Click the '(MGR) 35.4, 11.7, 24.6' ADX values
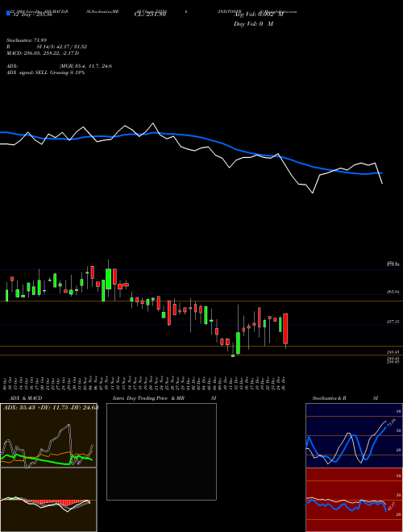Image resolution: width=403 pixels, height=532 pixels. 85,66
